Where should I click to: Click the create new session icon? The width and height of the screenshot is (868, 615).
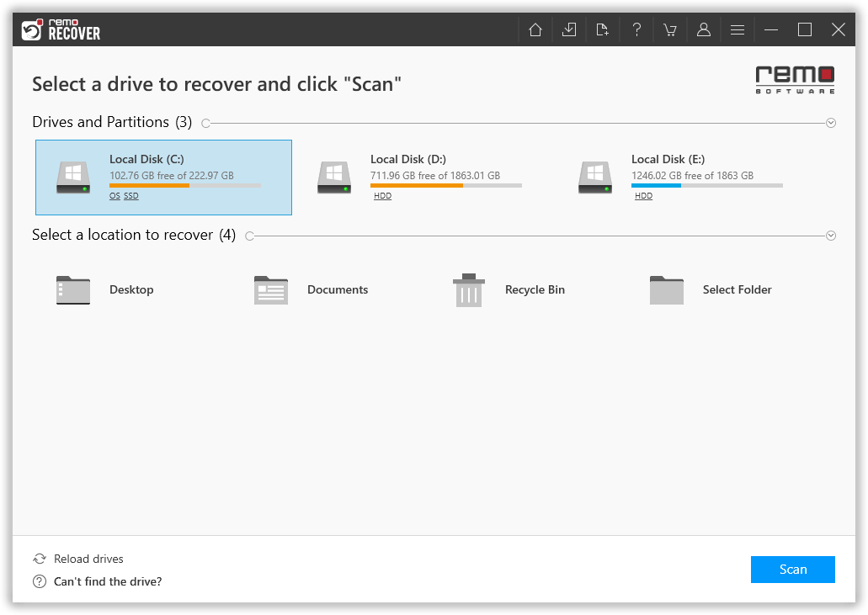tap(603, 29)
